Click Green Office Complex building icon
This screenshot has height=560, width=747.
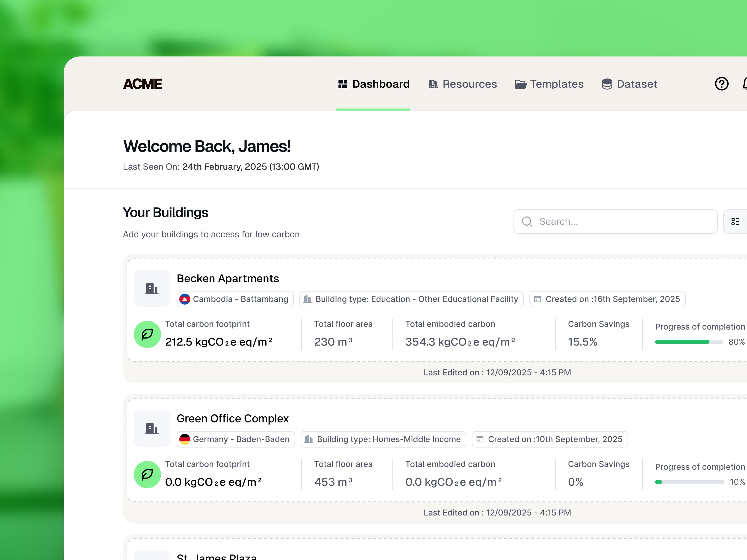click(152, 429)
